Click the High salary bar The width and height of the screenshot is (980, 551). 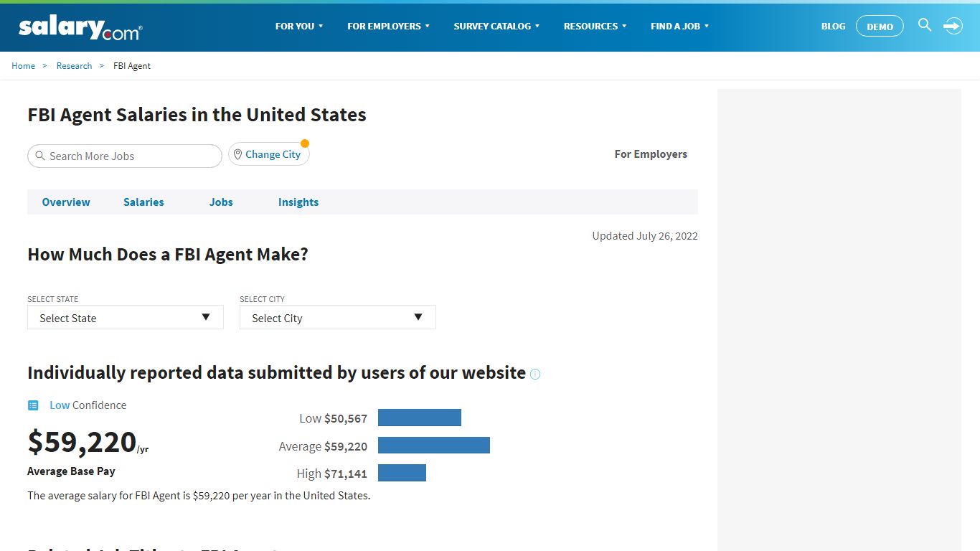[x=402, y=473]
